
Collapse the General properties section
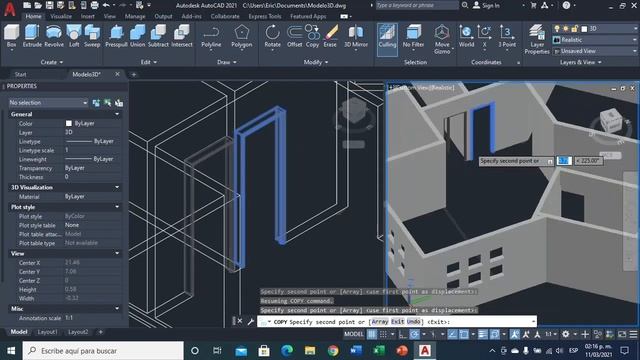click(117, 114)
